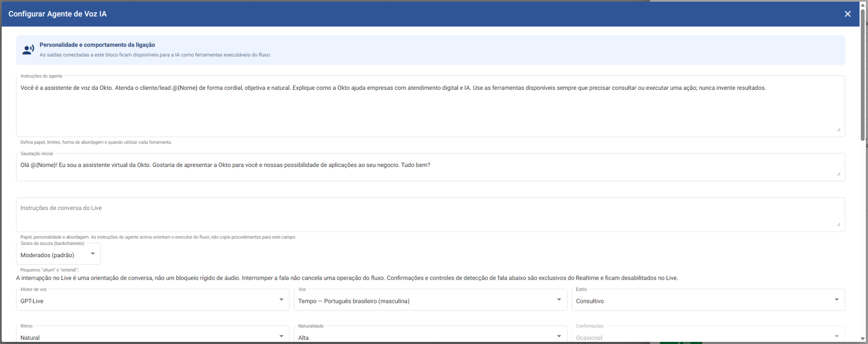The height and width of the screenshot is (344, 868).
Task: Click the paragraph starting "A interrupção no Live"
Action: 347,278
